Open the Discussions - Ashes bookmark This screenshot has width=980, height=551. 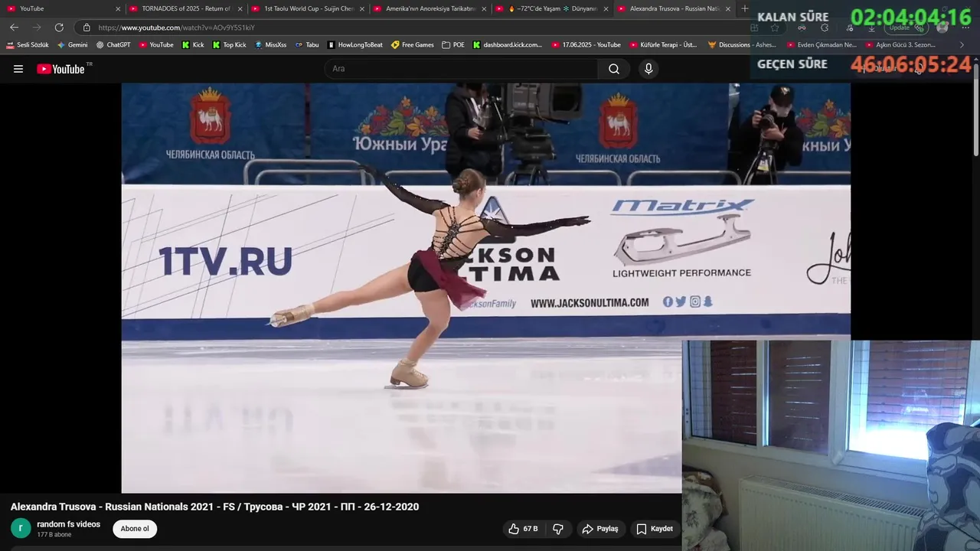pos(742,44)
